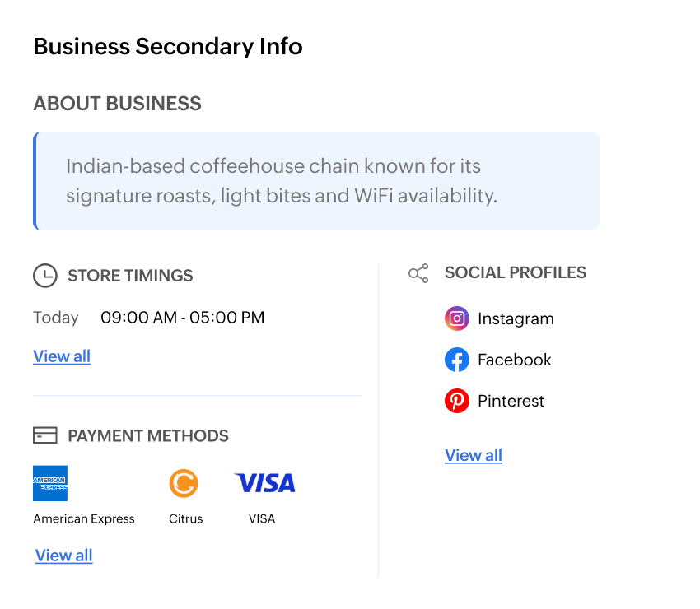Screen dimensions: 700x609
Task: Select the orange Citrus payment icon
Action: (184, 483)
